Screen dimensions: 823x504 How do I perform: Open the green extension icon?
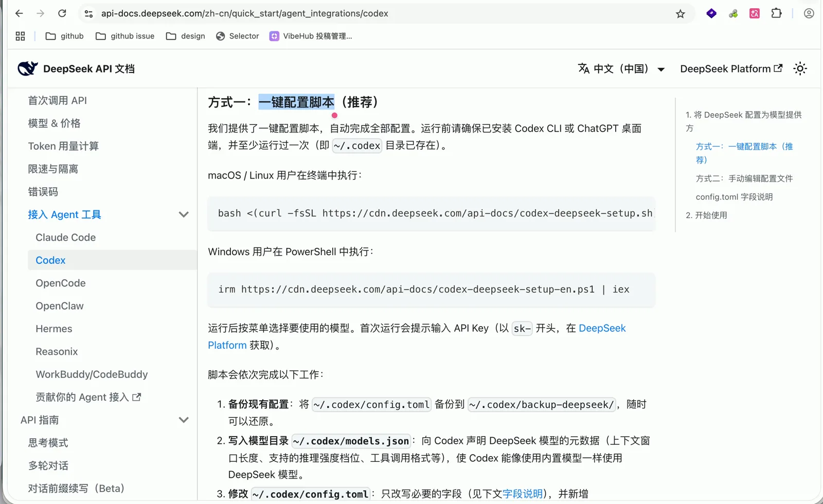[733, 13]
